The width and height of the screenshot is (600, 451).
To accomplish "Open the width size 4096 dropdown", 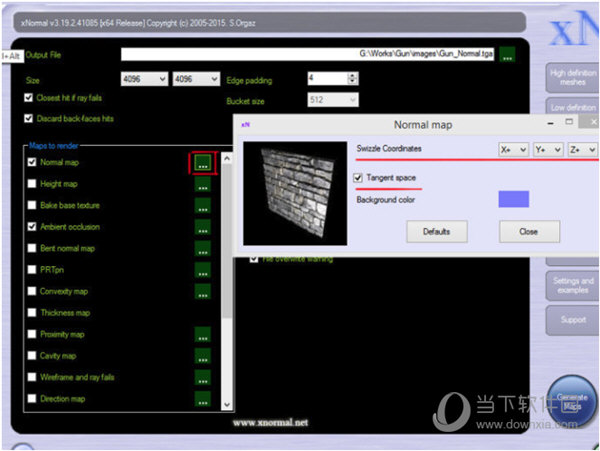I will (x=144, y=79).
